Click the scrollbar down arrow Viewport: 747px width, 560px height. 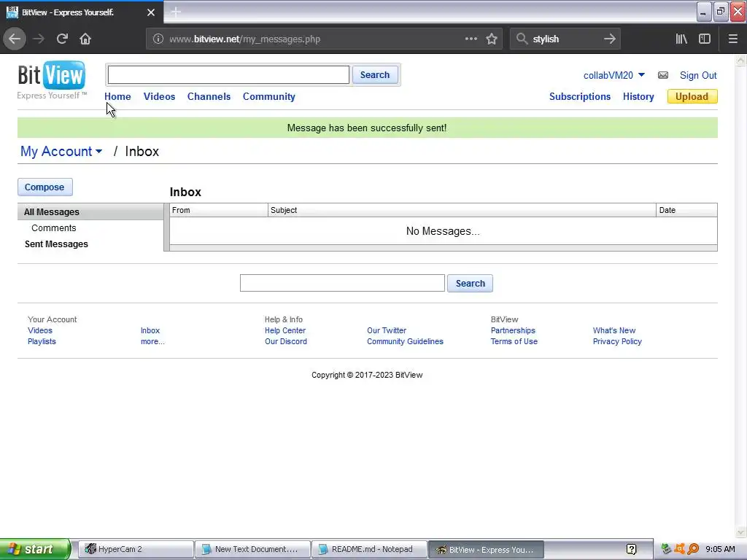pyautogui.click(x=740, y=532)
